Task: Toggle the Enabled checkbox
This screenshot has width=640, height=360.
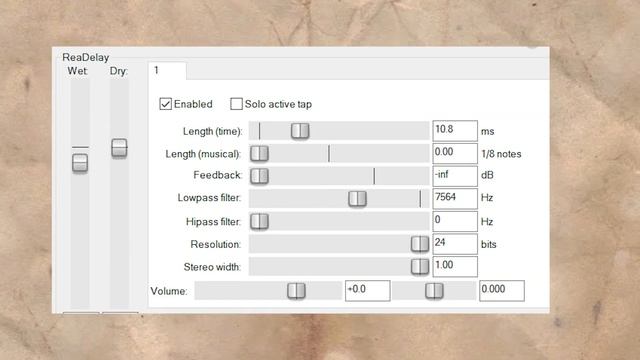Action: tap(165, 104)
